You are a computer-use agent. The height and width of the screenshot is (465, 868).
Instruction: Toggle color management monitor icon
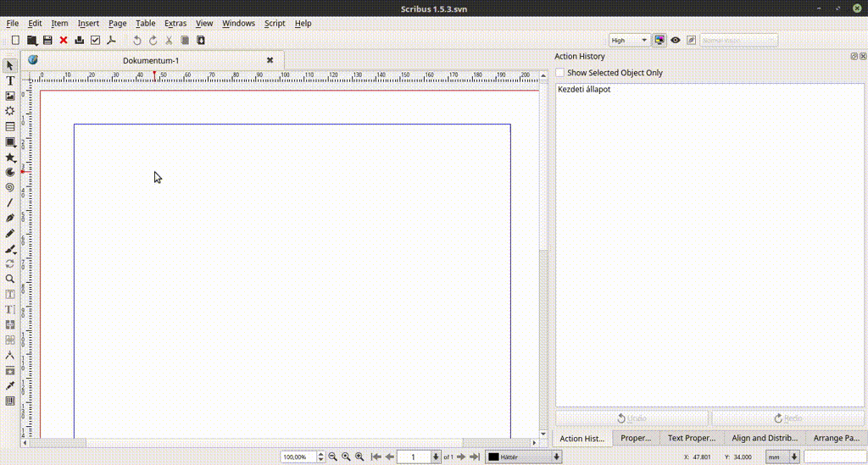pyautogui.click(x=659, y=40)
